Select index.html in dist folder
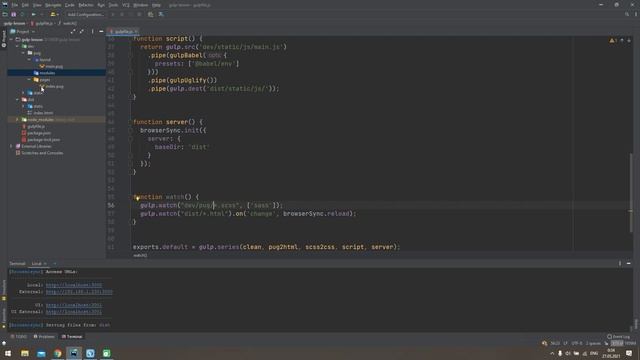The height and width of the screenshot is (360, 640). pyautogui.click(x=43, y=113)
